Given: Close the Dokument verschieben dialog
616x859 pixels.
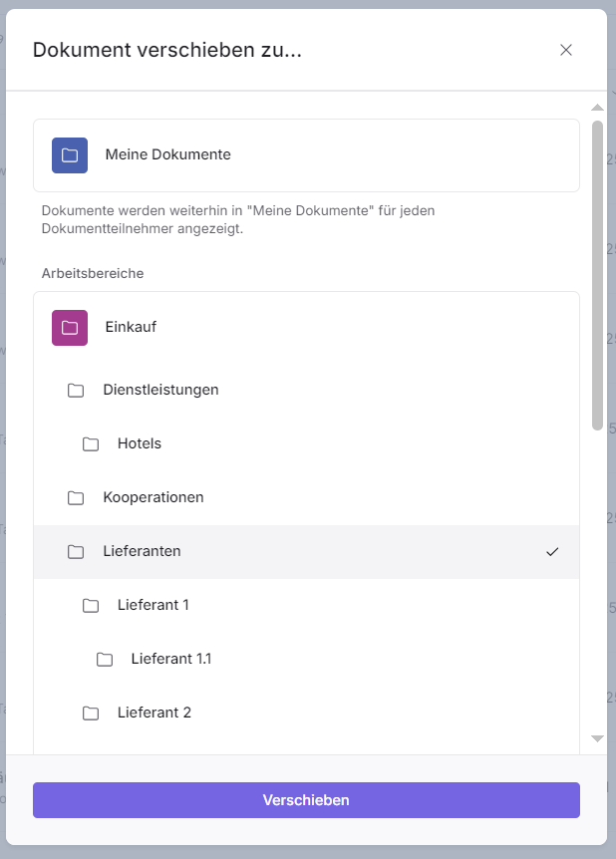Looking at the screenshot, I should pyautogui.click(x=566, y=50).
